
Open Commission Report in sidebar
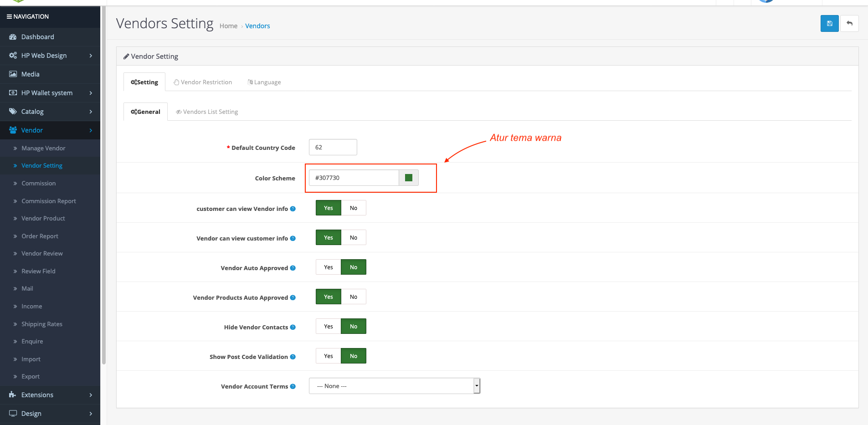point(49,201)
